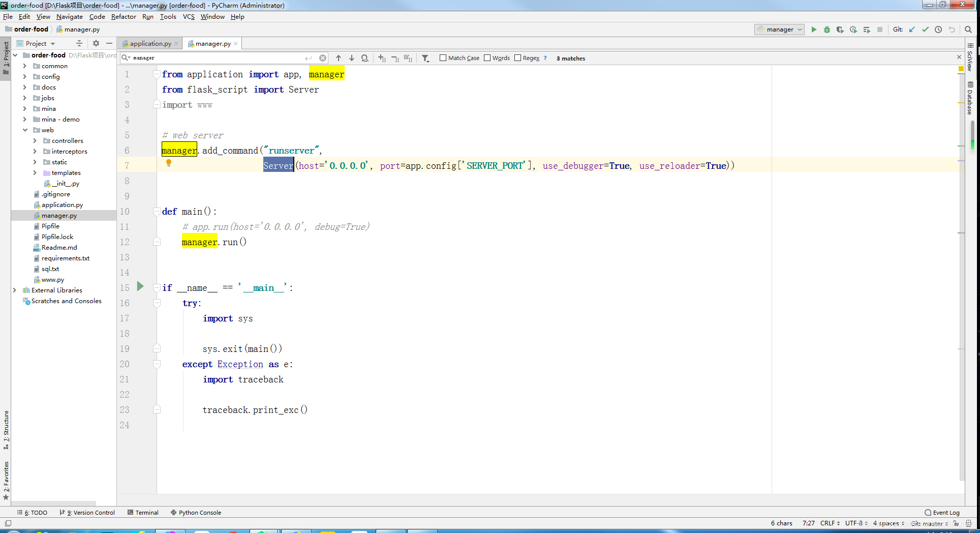The image size is (980, 533).
Task: Add selection for next occurrence
Action: coord(382,58)
